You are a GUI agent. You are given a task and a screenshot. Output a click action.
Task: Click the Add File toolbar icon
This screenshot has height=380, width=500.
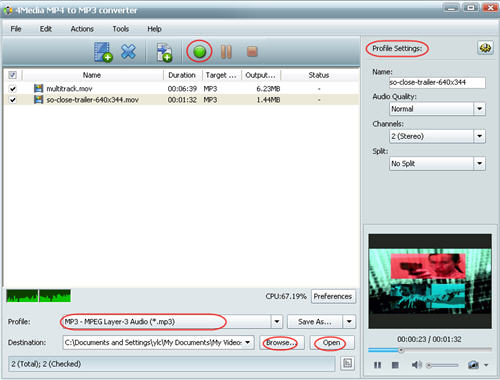103,52
